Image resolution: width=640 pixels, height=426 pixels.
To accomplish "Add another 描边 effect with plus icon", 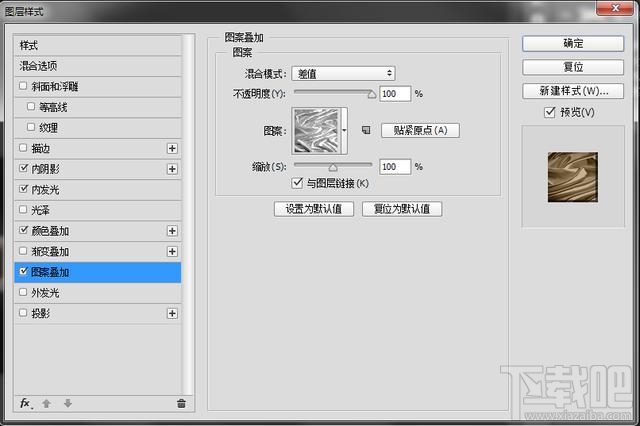I will click(172, 149).
